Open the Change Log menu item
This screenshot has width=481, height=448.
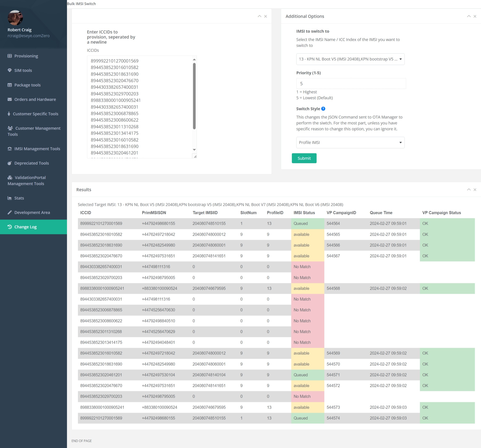click(x=25, y=227)
